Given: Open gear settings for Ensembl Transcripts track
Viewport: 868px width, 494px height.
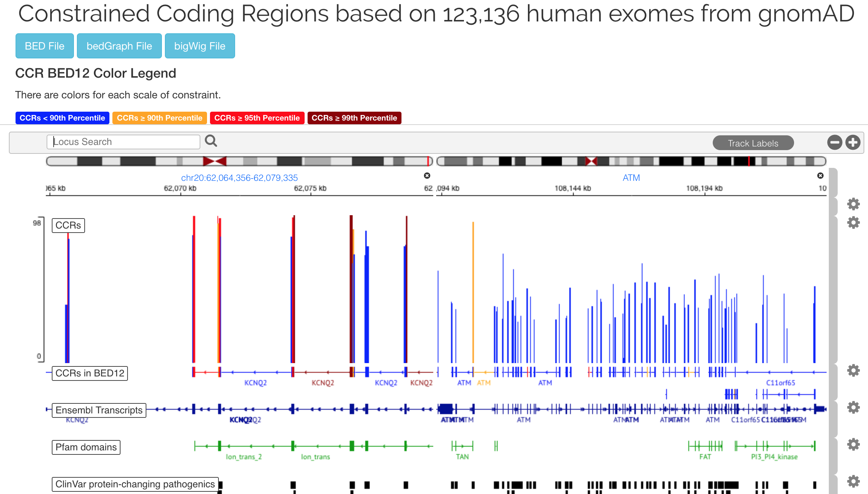Looking at the screenshot, I should (853, 407).
